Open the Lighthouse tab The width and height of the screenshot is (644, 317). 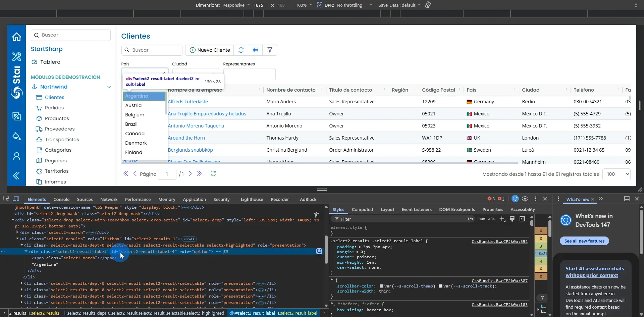[252, 199]
